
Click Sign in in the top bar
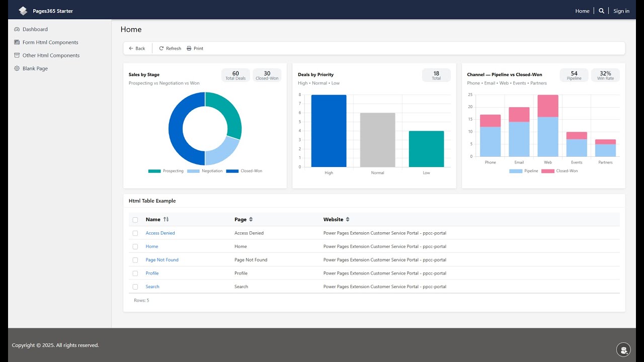coord(621,11)
